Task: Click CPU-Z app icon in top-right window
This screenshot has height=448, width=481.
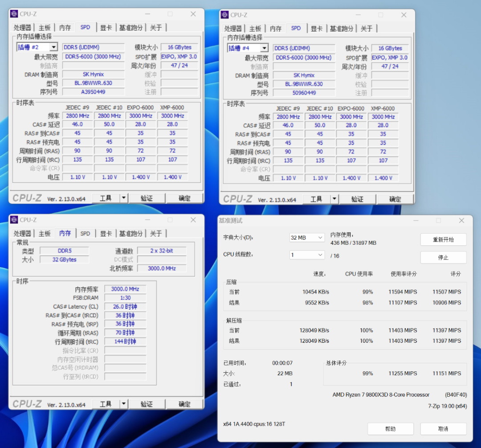Action: pos(224,15)
